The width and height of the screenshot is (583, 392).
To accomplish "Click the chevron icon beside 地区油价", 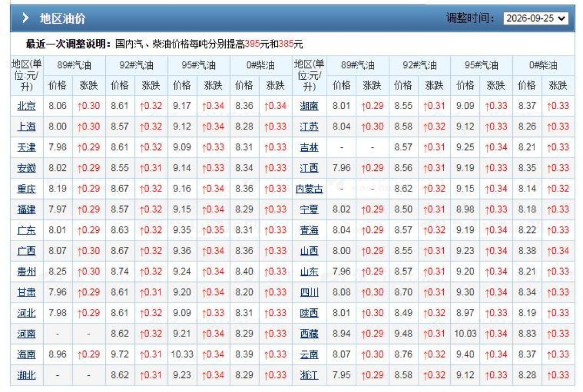I will click(25, 18).
